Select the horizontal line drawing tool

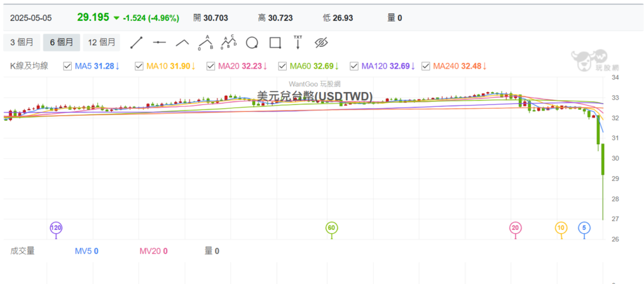click(159, 43)
